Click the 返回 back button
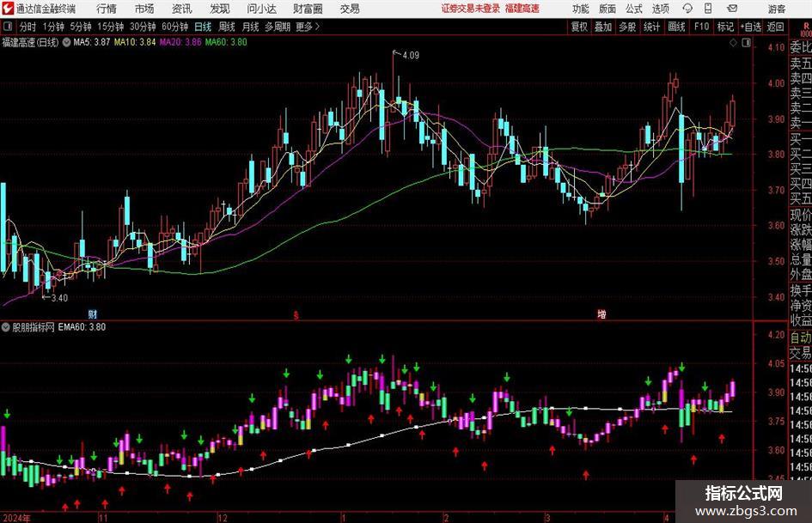 pyautogui.click(x=775, y=27)
